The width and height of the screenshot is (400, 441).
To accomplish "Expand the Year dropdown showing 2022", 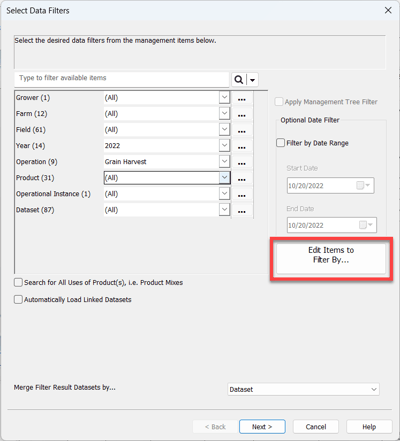I will click(225, 145).
